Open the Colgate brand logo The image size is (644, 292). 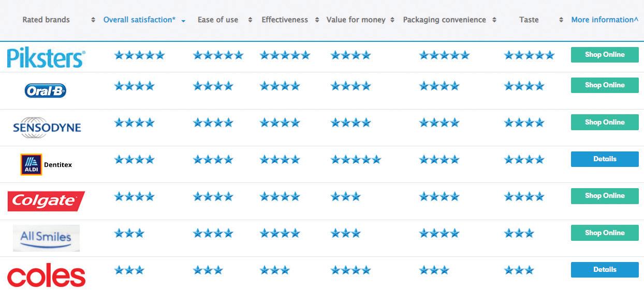click(46, 201)
